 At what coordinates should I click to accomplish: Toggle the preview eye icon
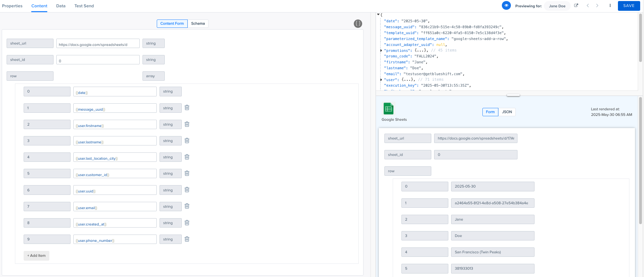click(x=506, y=6)
